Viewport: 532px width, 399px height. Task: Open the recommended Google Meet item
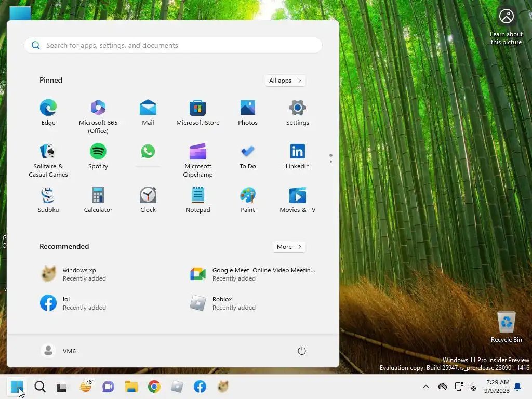pos(254,274)
